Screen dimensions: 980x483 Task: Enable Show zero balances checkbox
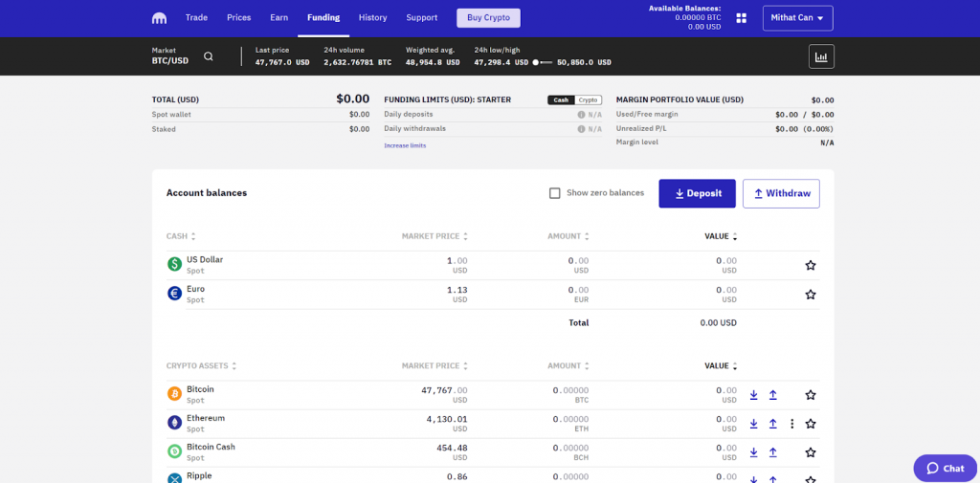(554, 193)
